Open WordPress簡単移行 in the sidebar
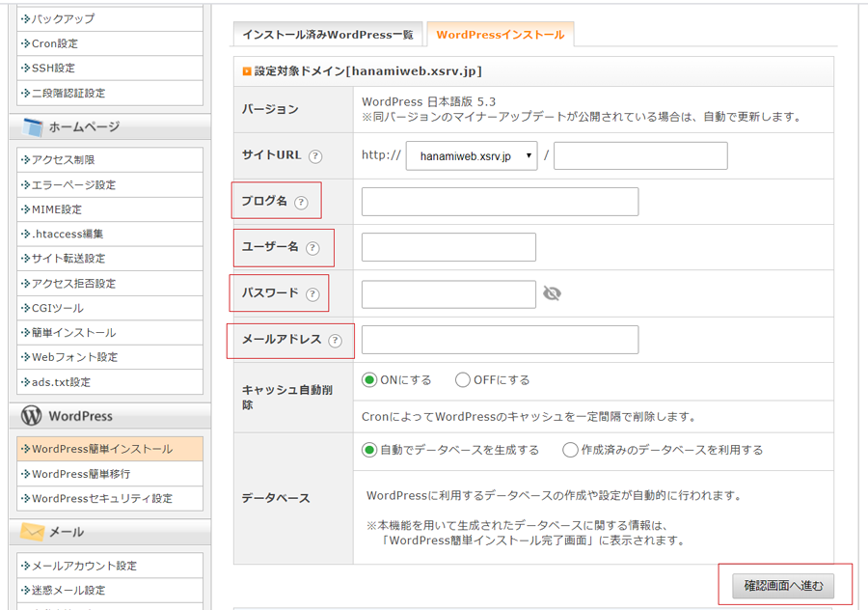 (x=110, y=474)
